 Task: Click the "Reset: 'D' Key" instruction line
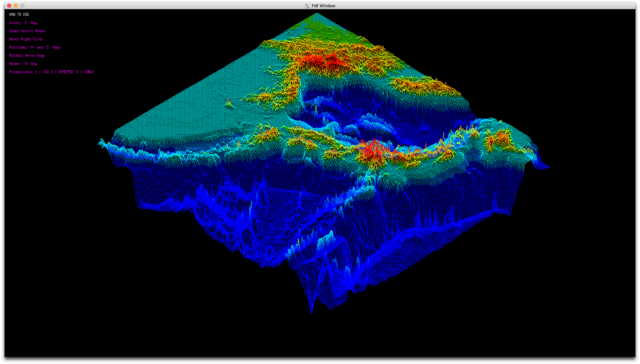[x=23, y=64]
